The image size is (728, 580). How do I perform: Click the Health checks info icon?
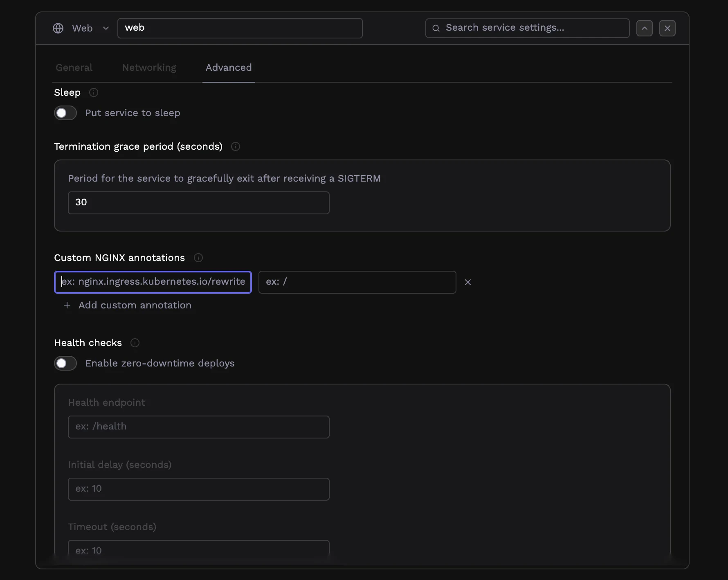[135, 343]
